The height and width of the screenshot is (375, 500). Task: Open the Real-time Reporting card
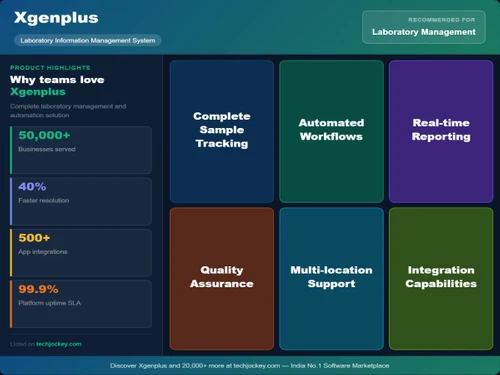click(x=441, y=131)
